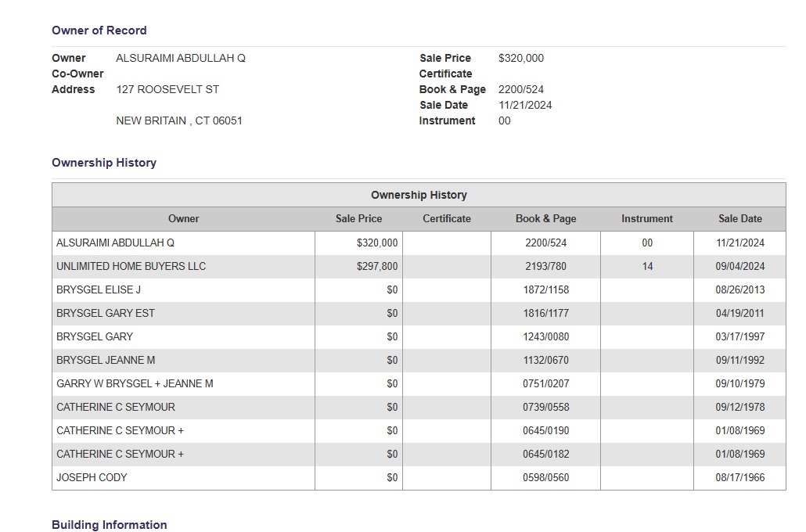Click the Book & Page column header
The image size is (806, 532).
tap(545, 219)
